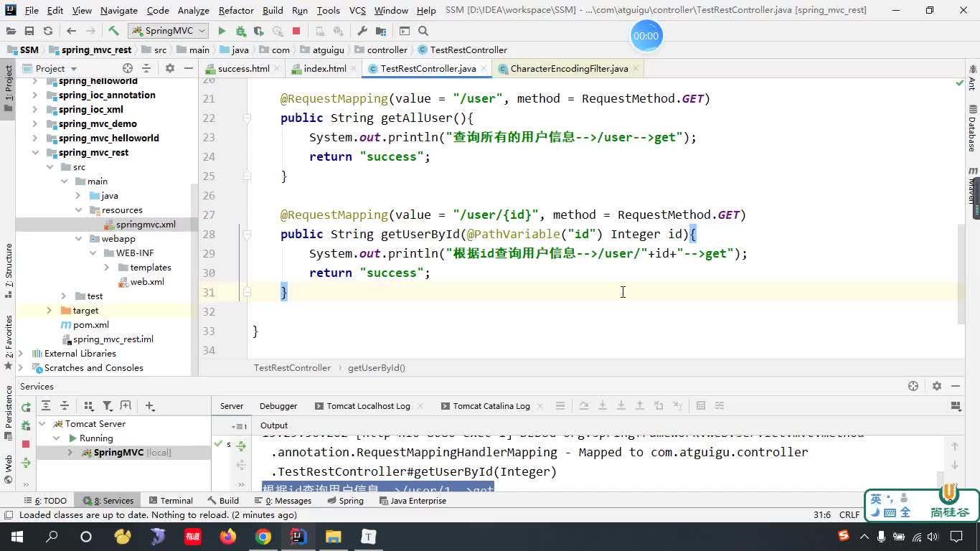This screenshot has width=980, height=551.
Task: Open Chrome from the Windows taskbar
Action: tap(263, 536)
